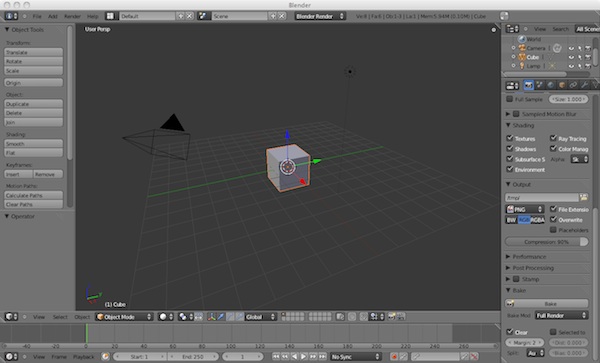
Task: Jump to the last frame icon
Action: [x=323, y=356]
